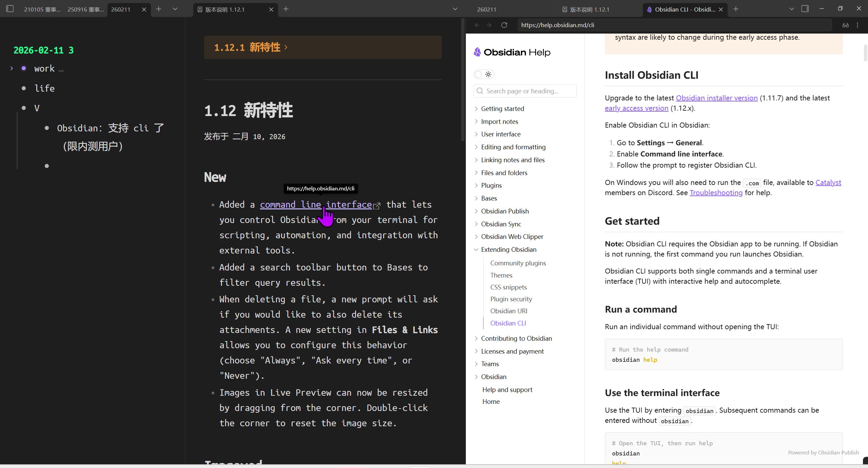Open reader mode glasses icon
Viewport: 868px width, 468px height.
click(845, 25)
